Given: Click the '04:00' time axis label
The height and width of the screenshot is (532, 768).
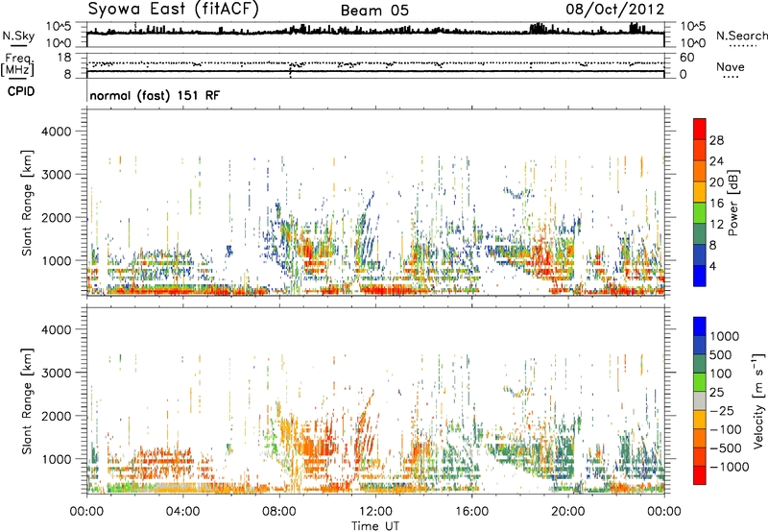Looking at the screenshot, I should point(182,512).
